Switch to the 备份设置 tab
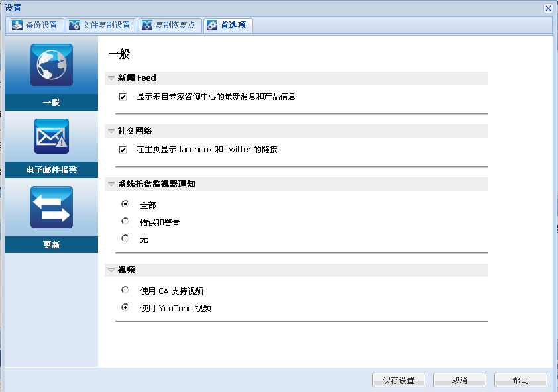This screenshot has width=558, height=392. coord(36,25)
